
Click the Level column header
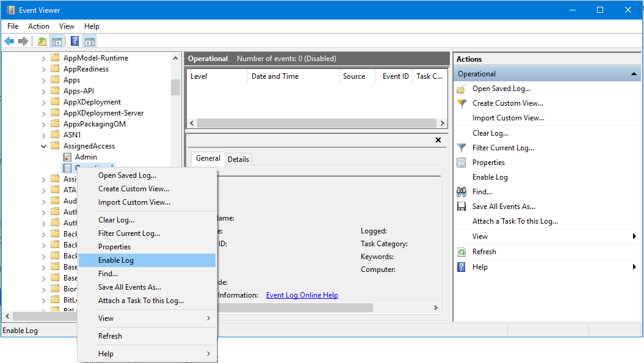pos(217,76)
